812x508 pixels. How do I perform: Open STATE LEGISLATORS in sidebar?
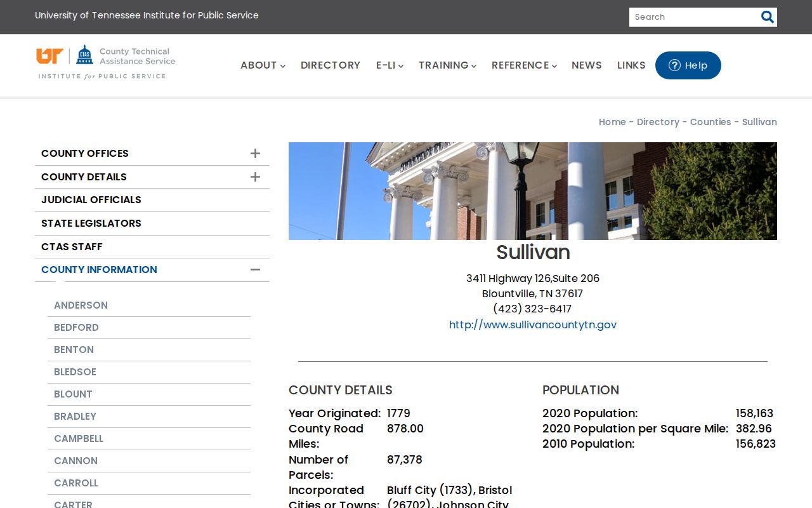(91, 224)
